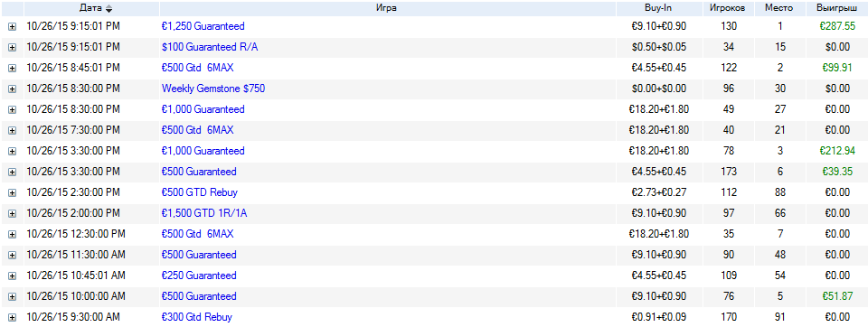This screenshot has width=868, height=327.
Task: Open the $100 Guaranteed R/A tournament link
Action: (x=210, y=47)
